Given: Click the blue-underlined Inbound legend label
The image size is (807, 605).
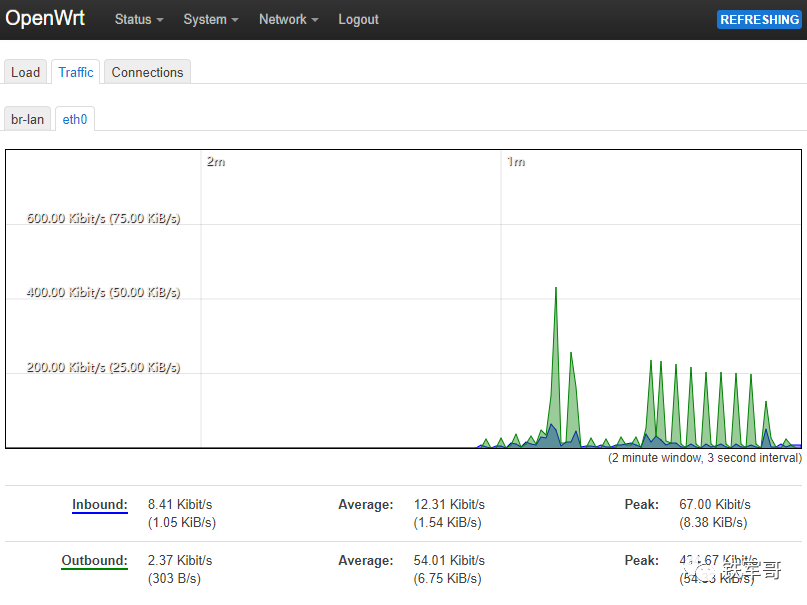Looking at the screenshot, I should pos(100,505).
